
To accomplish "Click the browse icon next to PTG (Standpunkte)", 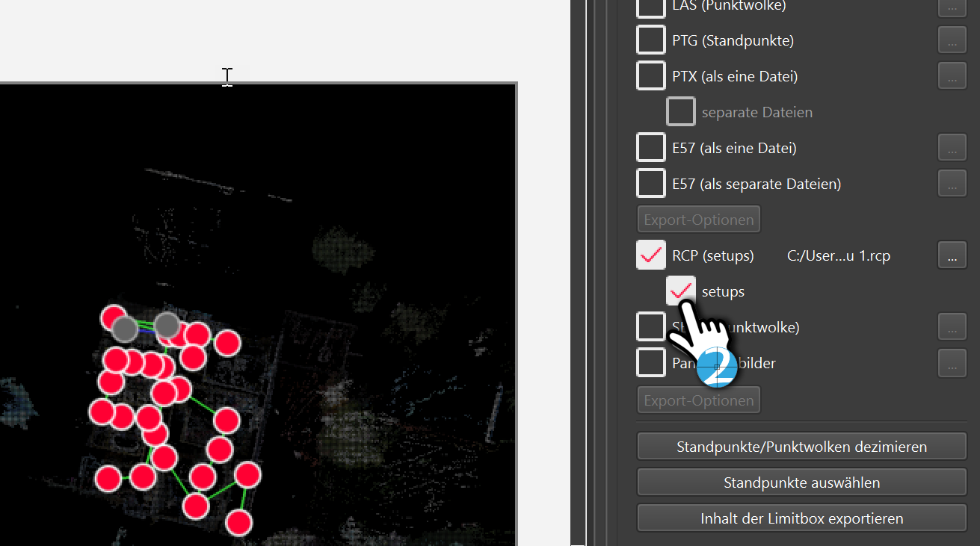I will pos(952,40).
